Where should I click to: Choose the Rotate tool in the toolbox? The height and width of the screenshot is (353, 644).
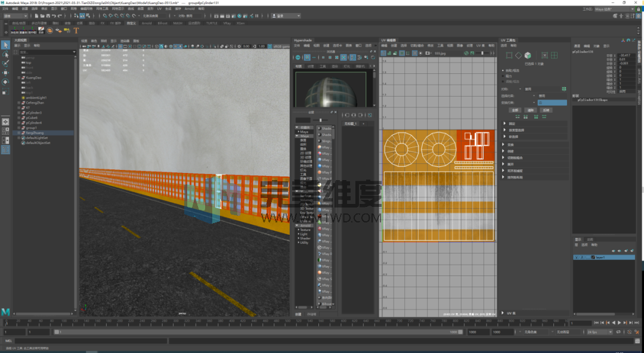(x=5, y=82)
